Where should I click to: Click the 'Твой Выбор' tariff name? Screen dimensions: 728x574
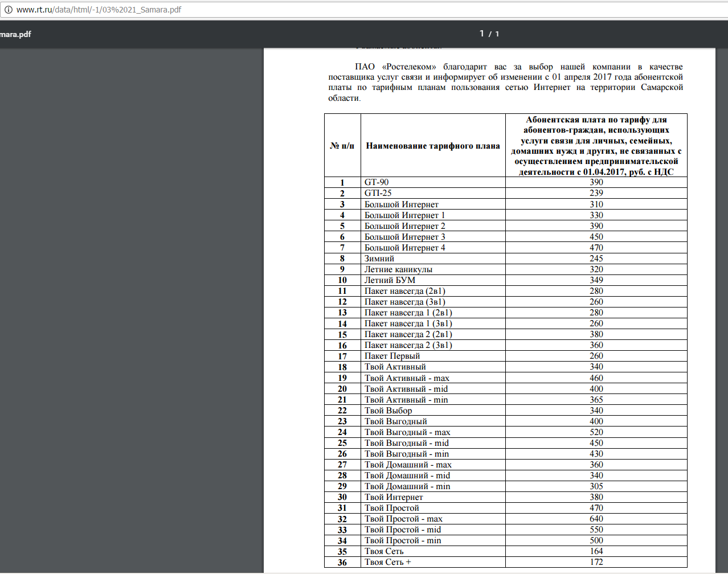(x=388, y=411)
